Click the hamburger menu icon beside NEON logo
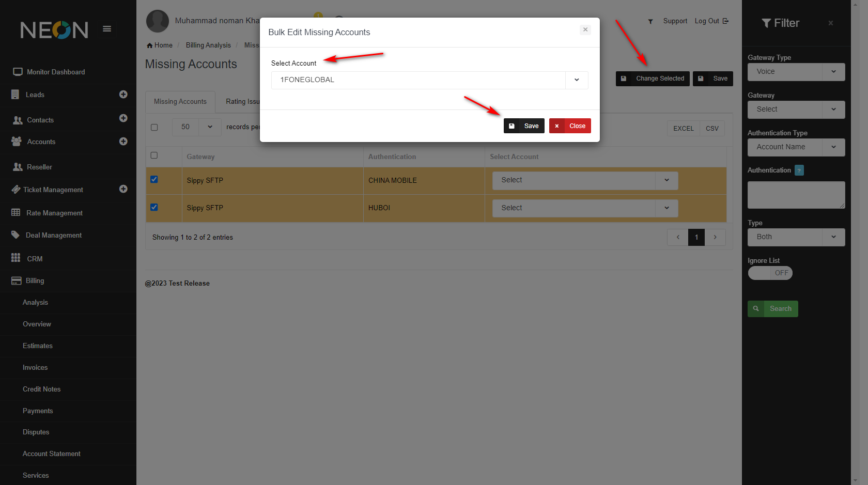The width and height of the screenshot is (868, 485). (107, 29)
